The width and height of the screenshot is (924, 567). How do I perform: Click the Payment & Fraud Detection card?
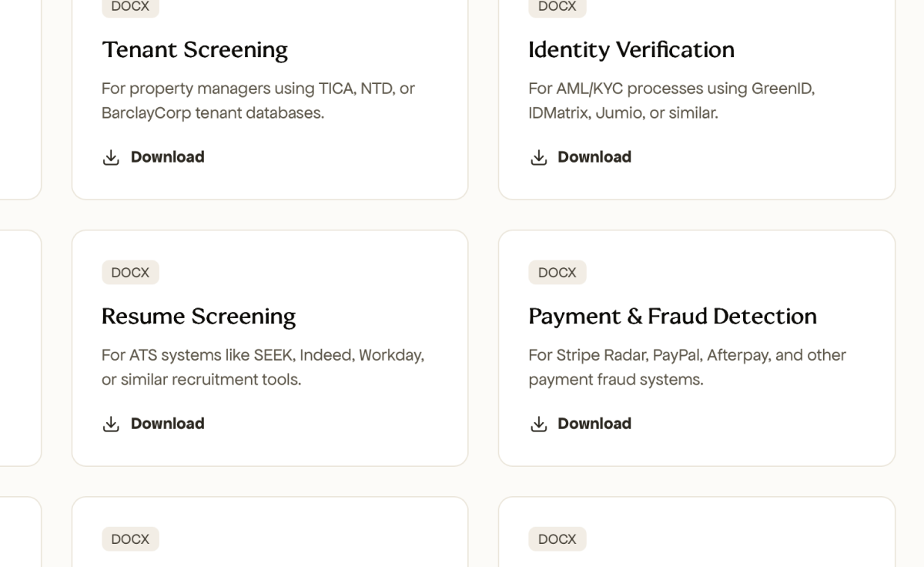696,347
